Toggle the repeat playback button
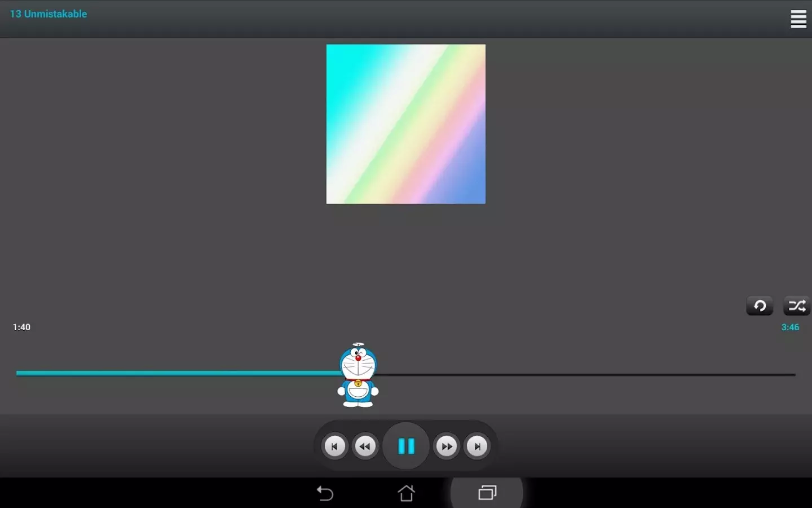The height and width of the screenshot is (508, 812). (x=760, y=306)
